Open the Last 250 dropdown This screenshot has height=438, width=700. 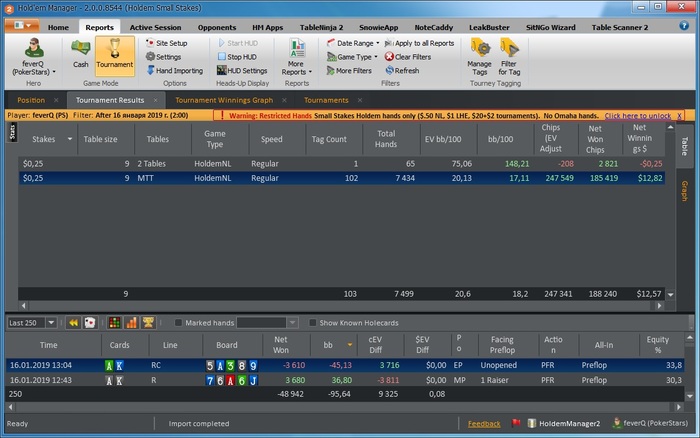click(51, 323)
